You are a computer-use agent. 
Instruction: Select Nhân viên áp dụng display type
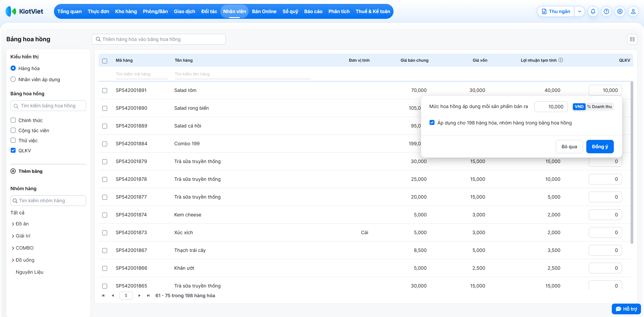coord(13,79)
